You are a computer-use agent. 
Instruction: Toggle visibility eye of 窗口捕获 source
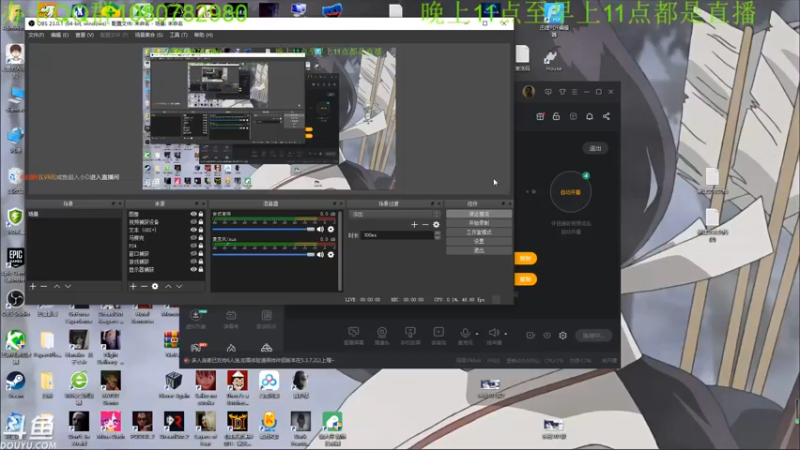point(193,254)
